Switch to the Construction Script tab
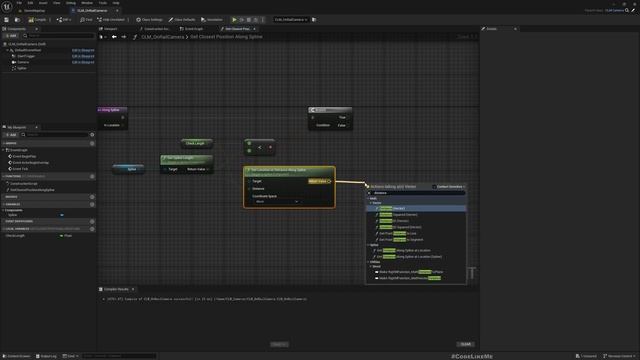This screenshot has width=640, height=360. click(154, 29)
